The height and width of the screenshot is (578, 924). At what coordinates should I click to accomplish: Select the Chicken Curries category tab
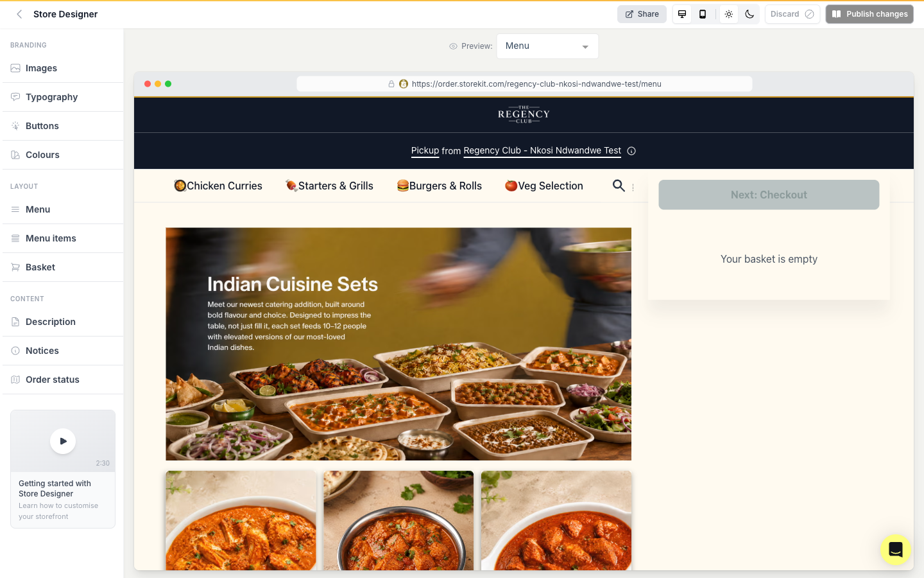tap(218, 186)
